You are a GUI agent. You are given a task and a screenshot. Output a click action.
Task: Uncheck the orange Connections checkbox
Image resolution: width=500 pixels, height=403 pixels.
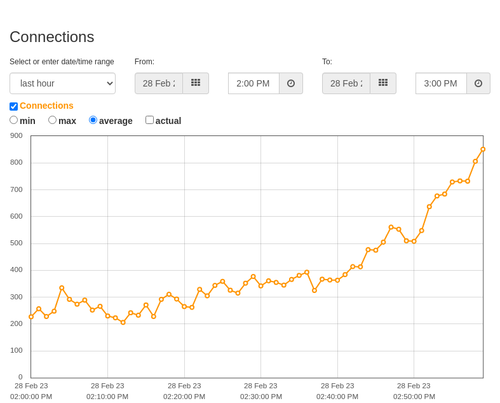tap(14, 106)
